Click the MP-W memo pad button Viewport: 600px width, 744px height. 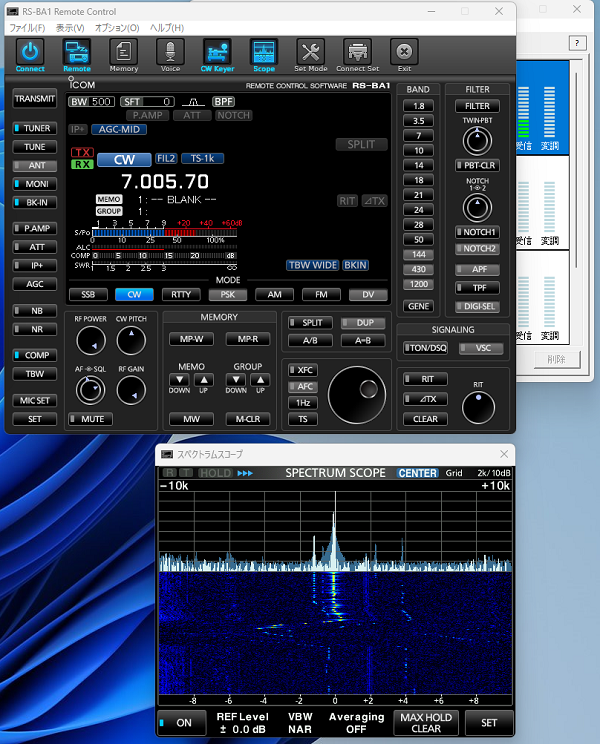(192, 339)
